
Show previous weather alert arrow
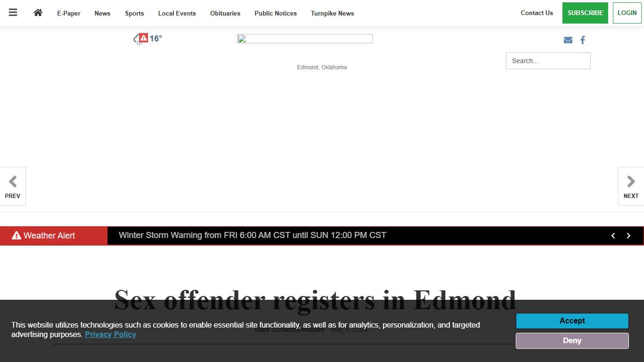click(x=613, y=236)
